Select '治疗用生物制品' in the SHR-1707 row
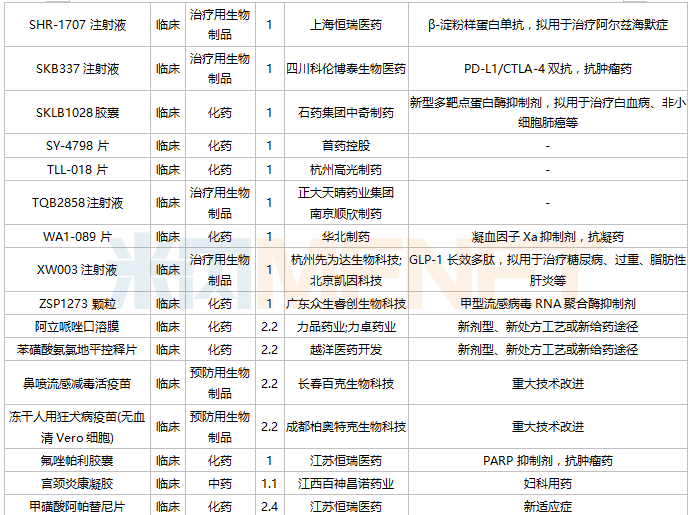 click(x=220, y=25)
